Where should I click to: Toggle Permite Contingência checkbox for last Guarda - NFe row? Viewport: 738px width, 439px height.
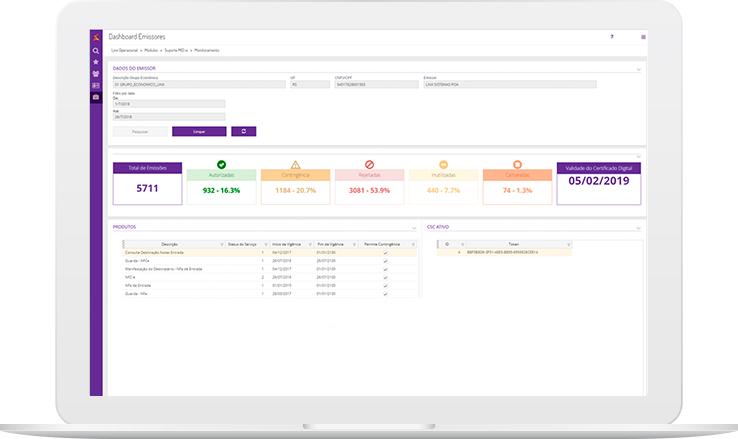tap(385, 294)
